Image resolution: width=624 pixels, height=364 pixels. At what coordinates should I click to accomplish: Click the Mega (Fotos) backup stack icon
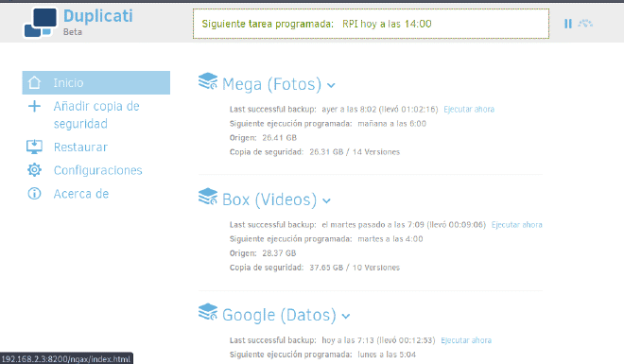[x=208, y=81]
